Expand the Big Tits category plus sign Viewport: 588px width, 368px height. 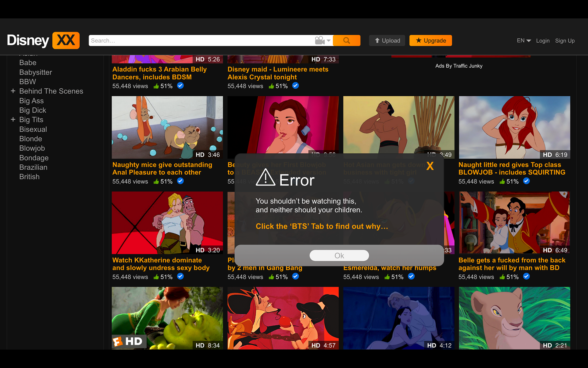point(13,120)
